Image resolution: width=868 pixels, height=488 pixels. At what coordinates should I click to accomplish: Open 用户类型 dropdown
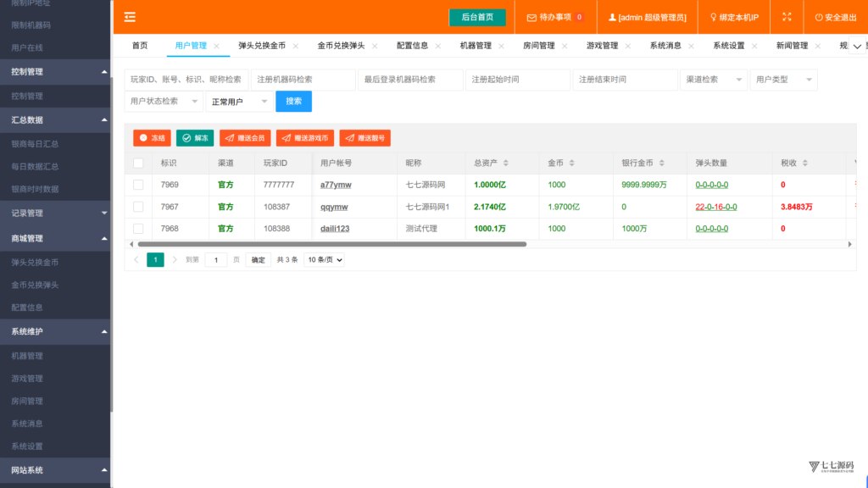point(784,80)
